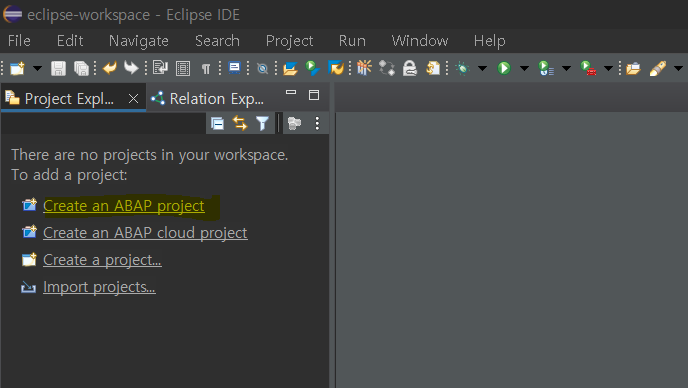Click the icon beside Create an ABAP cloud project

click(x=29, y=232)
